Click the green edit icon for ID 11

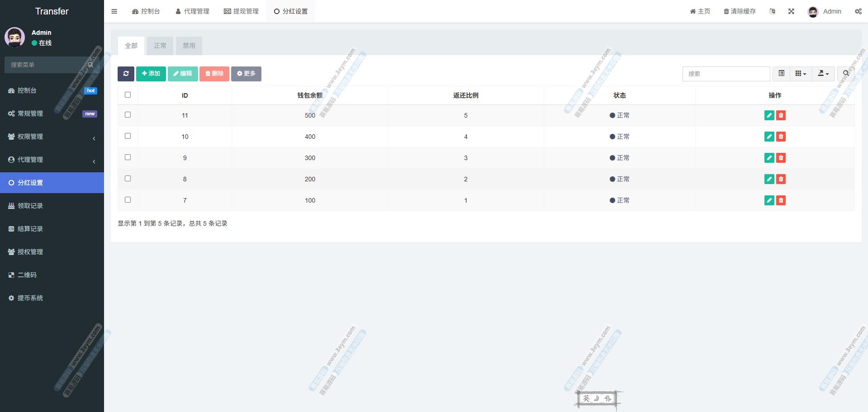click(769, 115)
